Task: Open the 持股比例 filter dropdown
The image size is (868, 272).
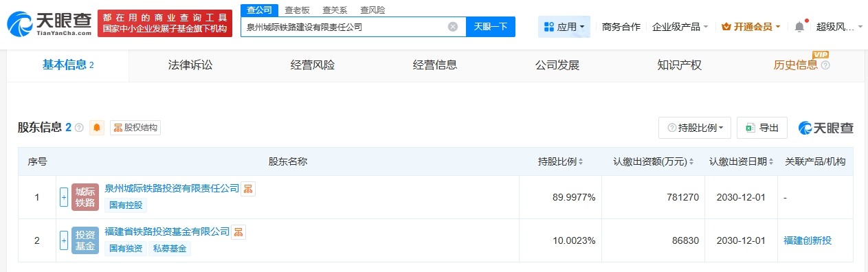Action: click(x=694, y=128)
